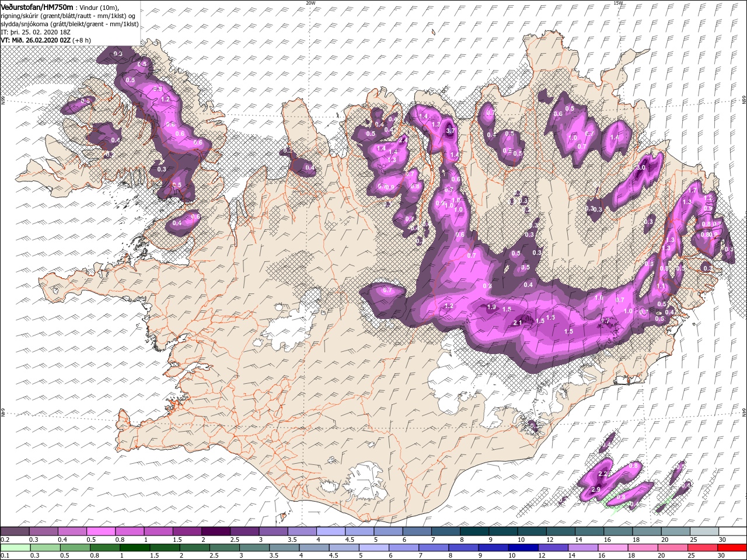Pick the light pink swatch after 0.5 in top row
The image size is (747, 560).
pos(101,531)
